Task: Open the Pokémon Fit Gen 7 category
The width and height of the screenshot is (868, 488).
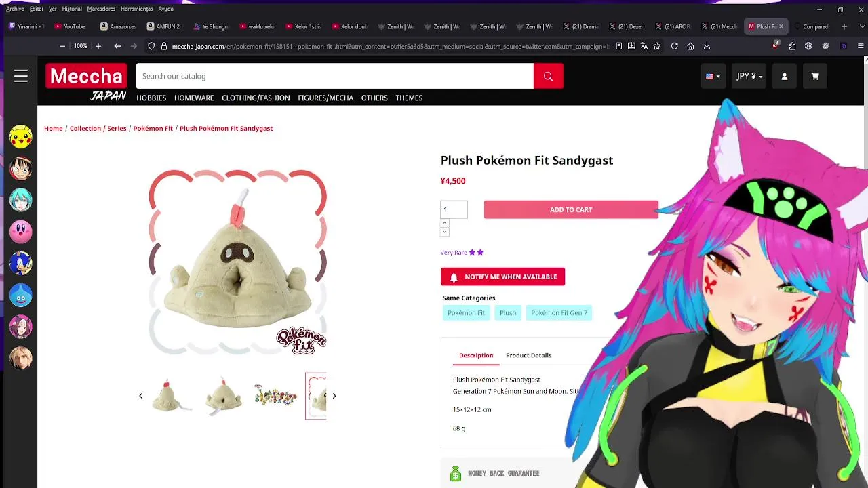Action: click(559, 312)
